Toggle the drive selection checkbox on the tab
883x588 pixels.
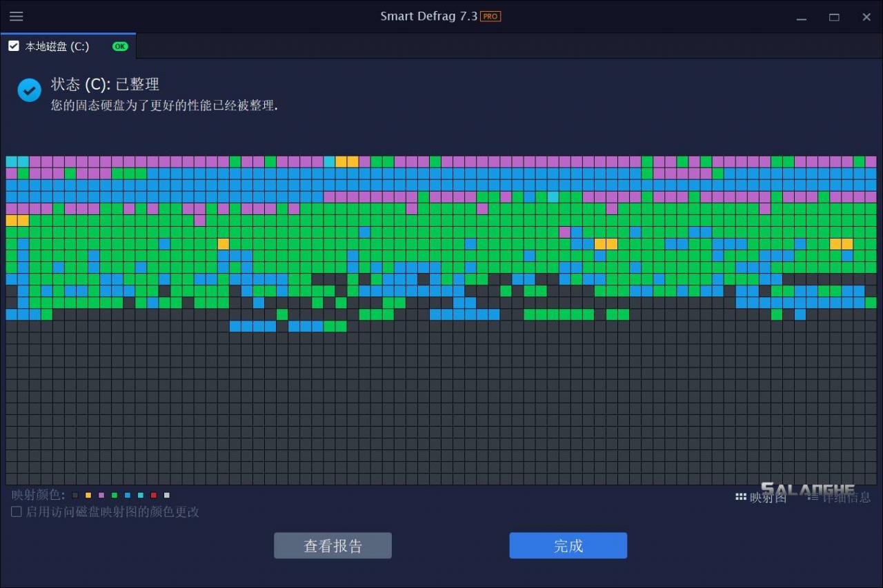point(12,45)
